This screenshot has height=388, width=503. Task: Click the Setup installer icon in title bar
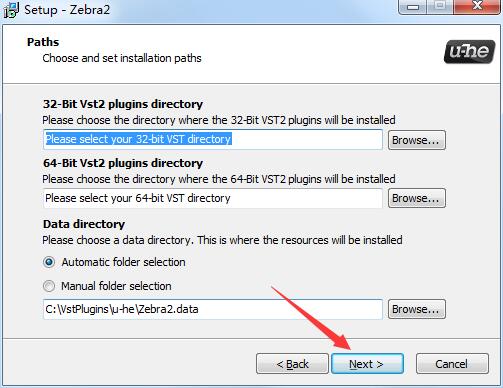[11, 10]
